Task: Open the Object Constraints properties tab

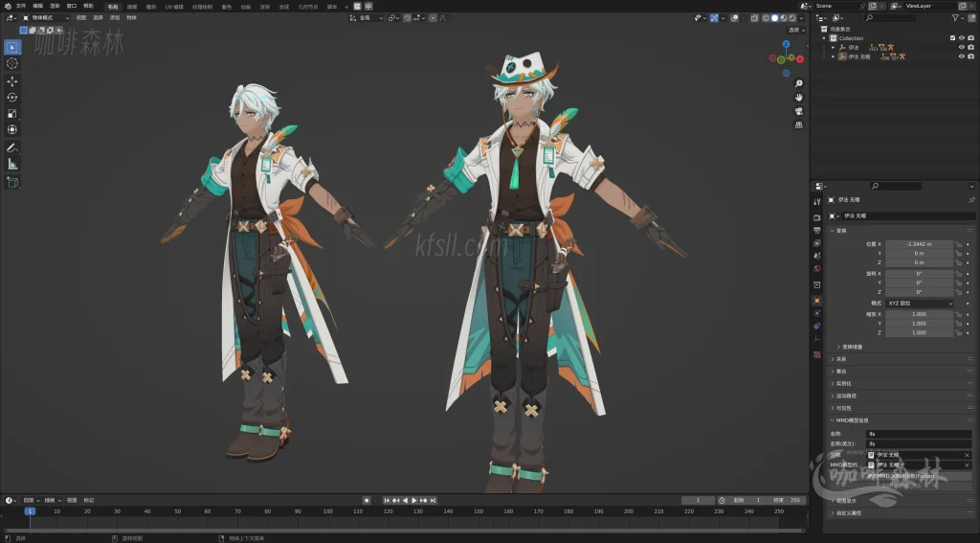Action: click(x=817, y=326)
